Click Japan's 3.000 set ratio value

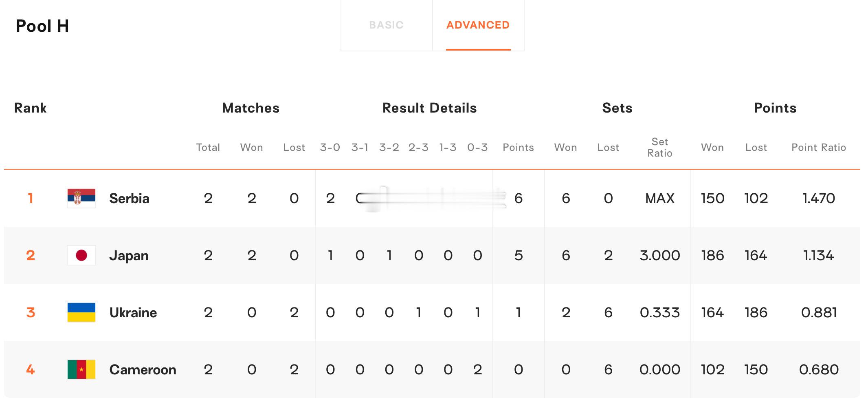click(x=660, y=255)
